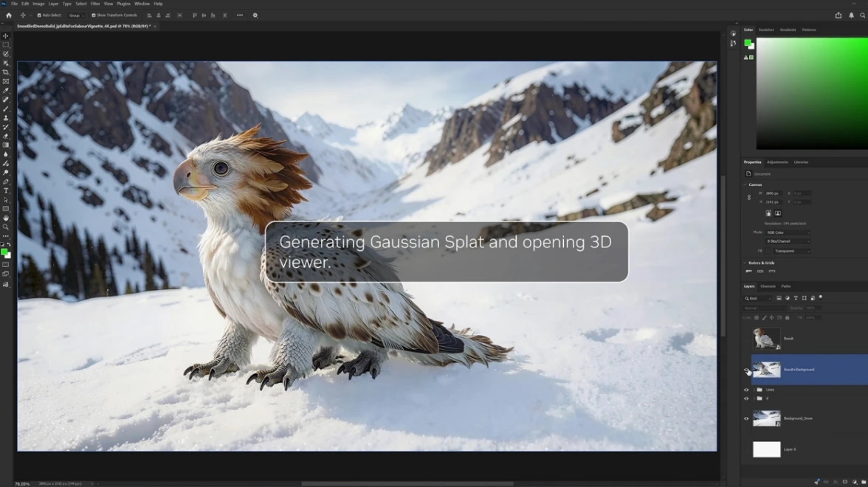The width and height of the screenshot is (868, 487).
Task: Select the Pen tool
Action: tap(6, 182)
